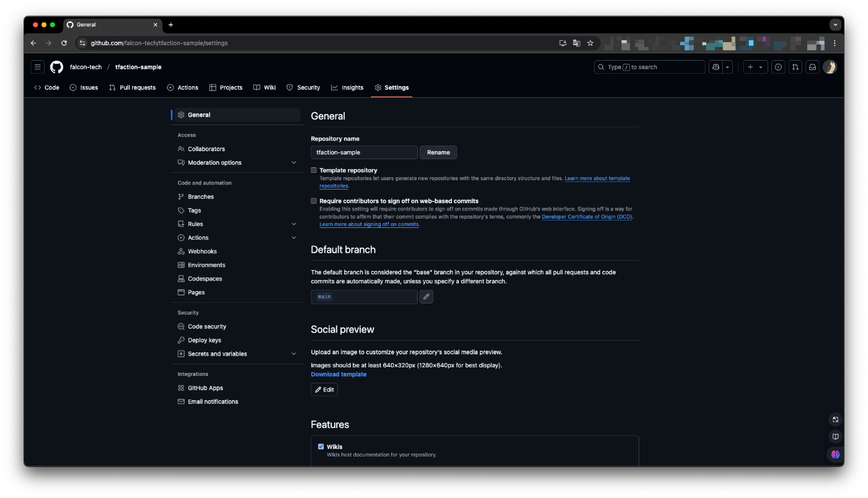
Task: Edit default branch with pencil icon
Action: pos(426,297)
